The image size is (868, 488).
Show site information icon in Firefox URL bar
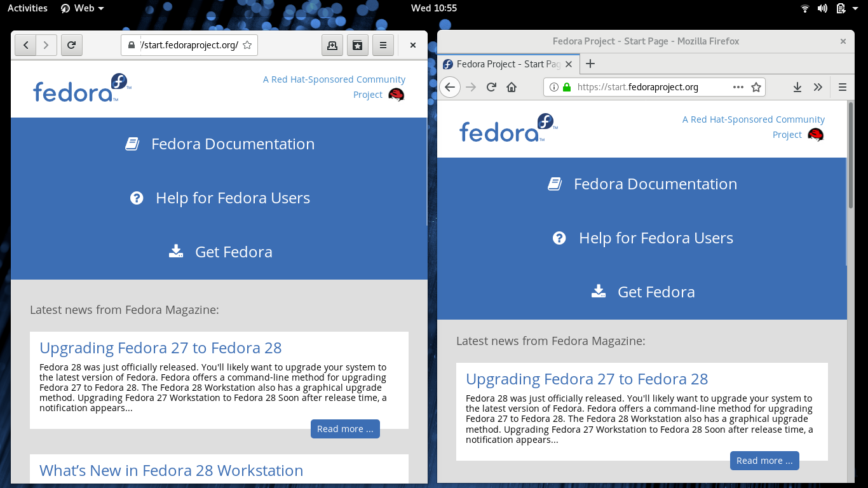(554, 87)
